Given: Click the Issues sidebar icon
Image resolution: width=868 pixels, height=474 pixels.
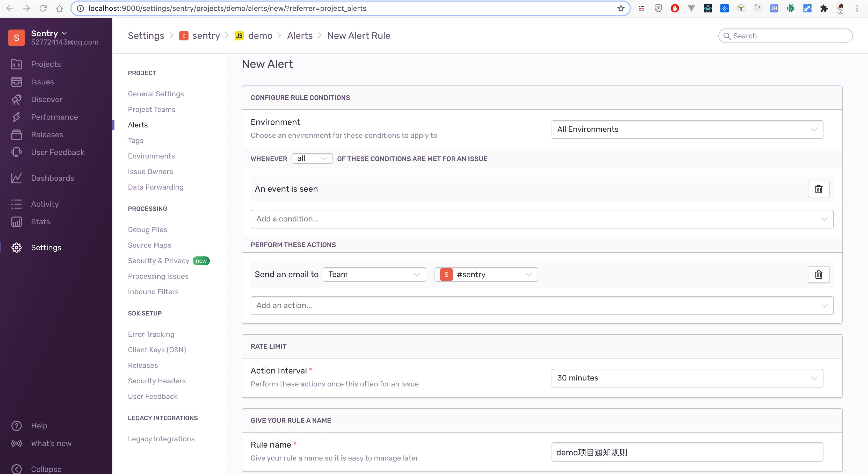Looking at the screenshot, I should [17, 82].
